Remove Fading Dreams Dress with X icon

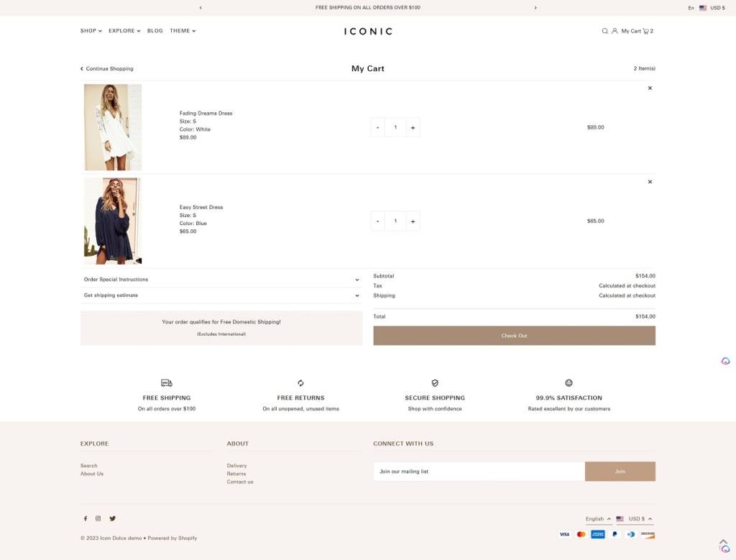tap(650, 88)
